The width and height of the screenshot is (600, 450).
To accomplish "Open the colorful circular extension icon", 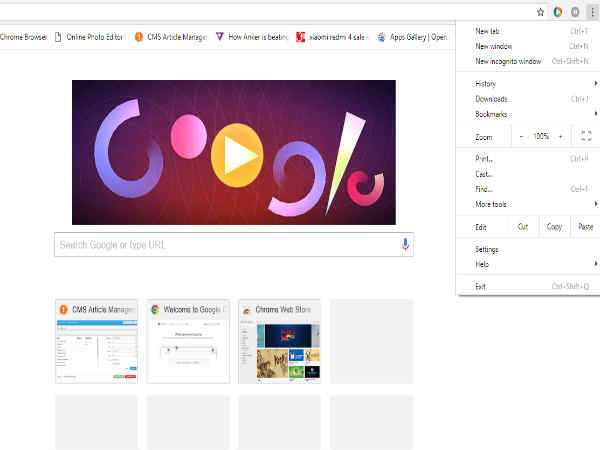I will point(558,12).
